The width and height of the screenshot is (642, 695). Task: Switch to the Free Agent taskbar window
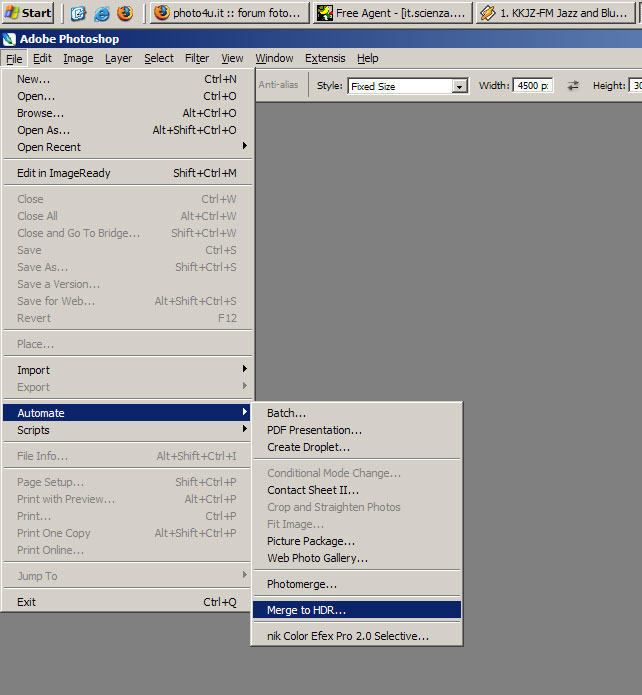coord(392,13)
